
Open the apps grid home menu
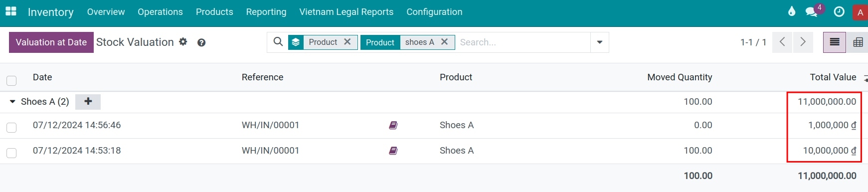pyautogui.click(x=11, y=11)
